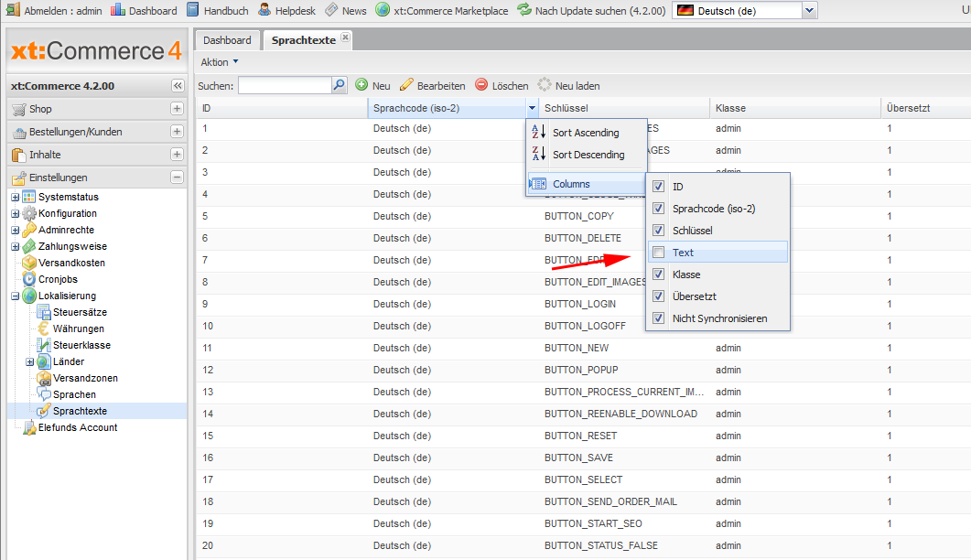Click the Neu laden spinner icon
The height and width of the screenshot is (560, 971).
[545, 85]
